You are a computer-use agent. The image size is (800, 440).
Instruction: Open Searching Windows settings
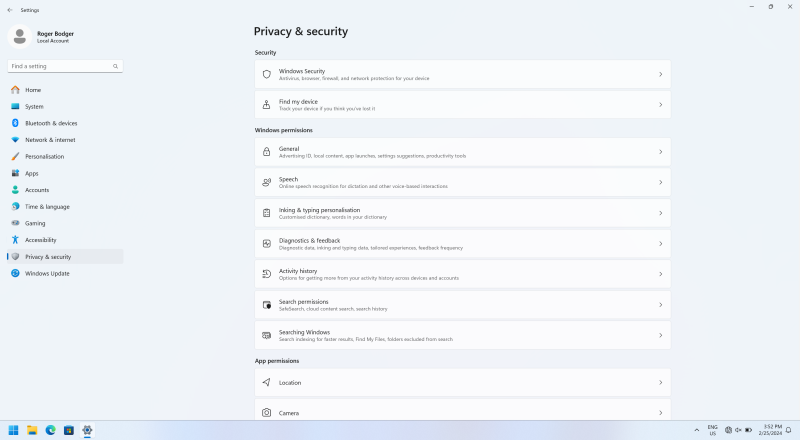tap(462, 335)
